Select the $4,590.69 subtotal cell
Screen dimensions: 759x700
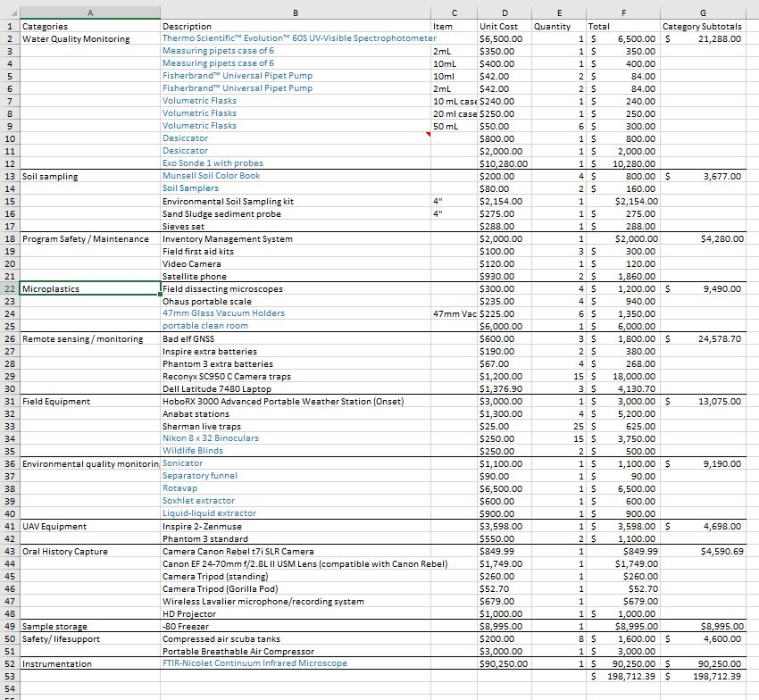click(x=703, y=552)
